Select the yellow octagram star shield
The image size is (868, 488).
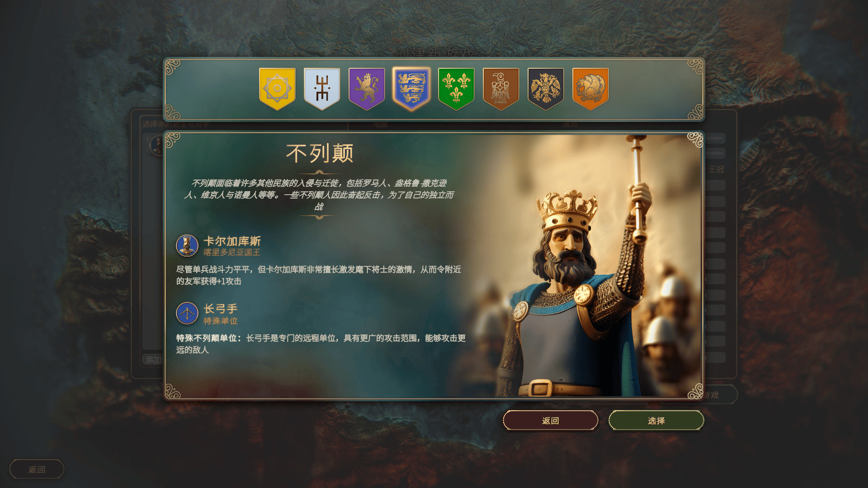click(x=277, y=89)
